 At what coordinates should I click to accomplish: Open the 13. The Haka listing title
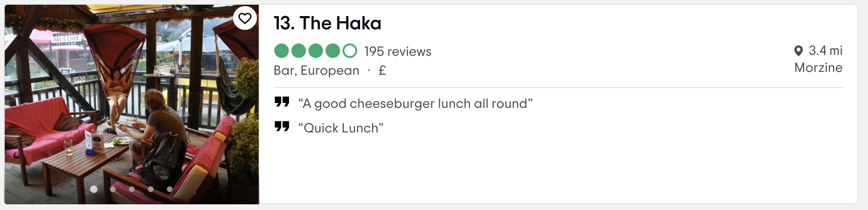[x=327, y=23]
